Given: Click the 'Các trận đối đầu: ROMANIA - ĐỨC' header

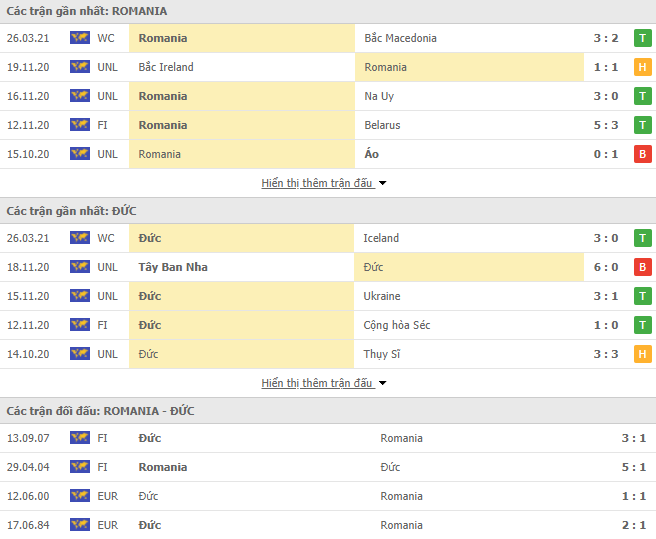Looking at the screenshot, I should 100,411.
